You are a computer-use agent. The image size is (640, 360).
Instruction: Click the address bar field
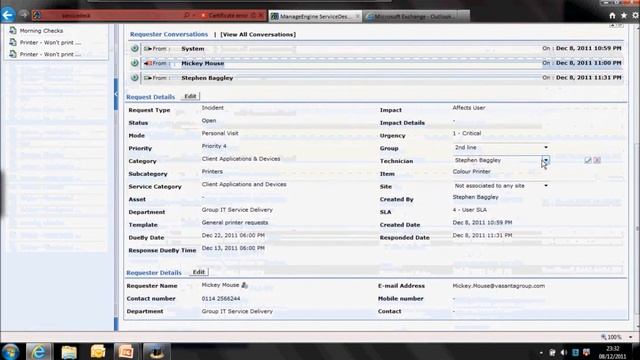pos(110,16)
